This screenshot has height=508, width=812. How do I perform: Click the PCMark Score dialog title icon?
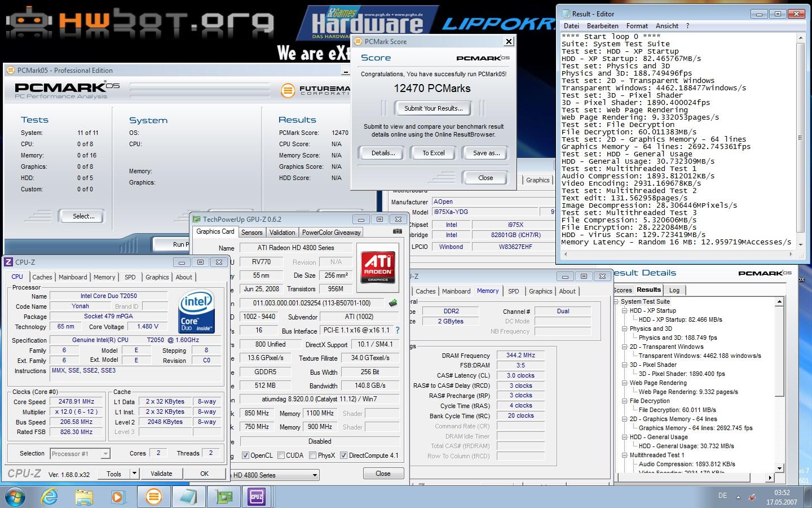(x=358, y=41)
